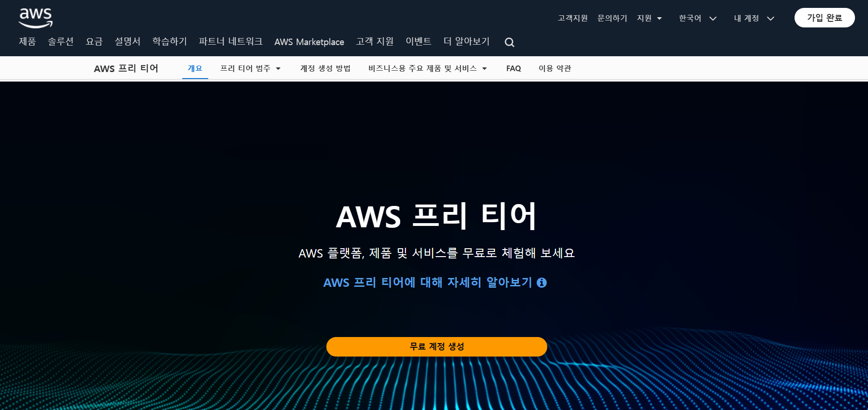Viewport: 868px width, 410px height.
Task: Click the 문의하기 link
Action: [x=612, y=18]
